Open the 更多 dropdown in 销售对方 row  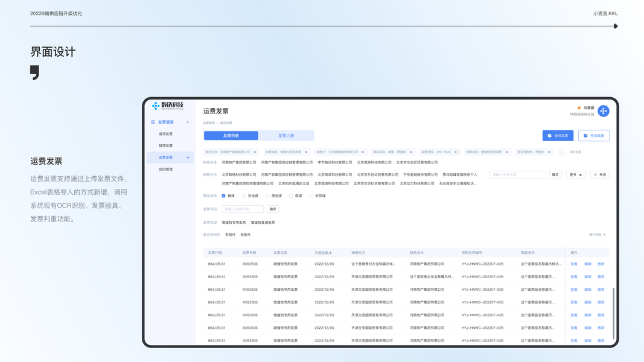(x=575, y=175)
